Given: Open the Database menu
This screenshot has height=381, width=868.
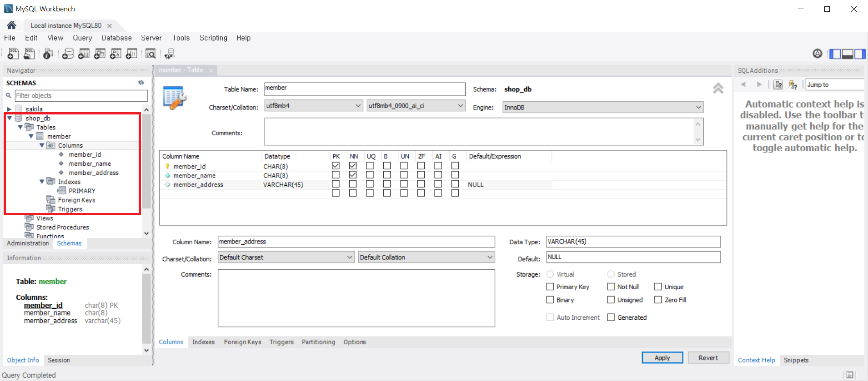Looking at the screenshot, I should coord(117,38).
